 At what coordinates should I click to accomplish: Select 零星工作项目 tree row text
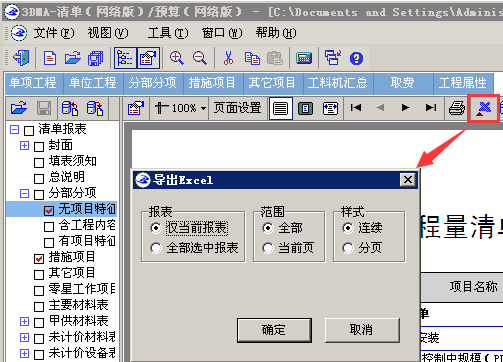pos(82,289)
